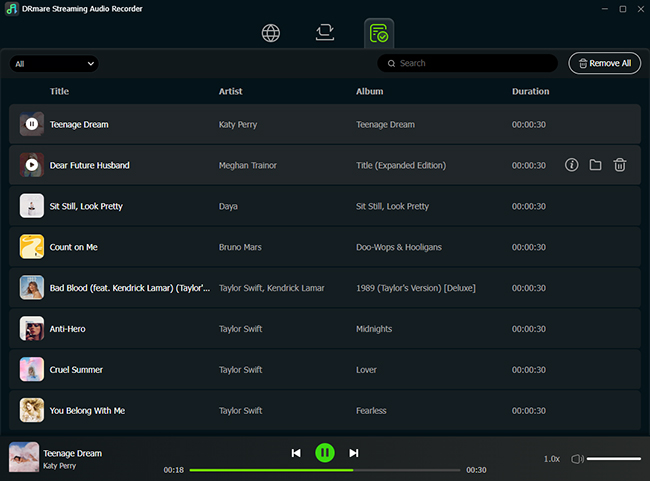
Task: Click album Lover
Action: [366, 369]
